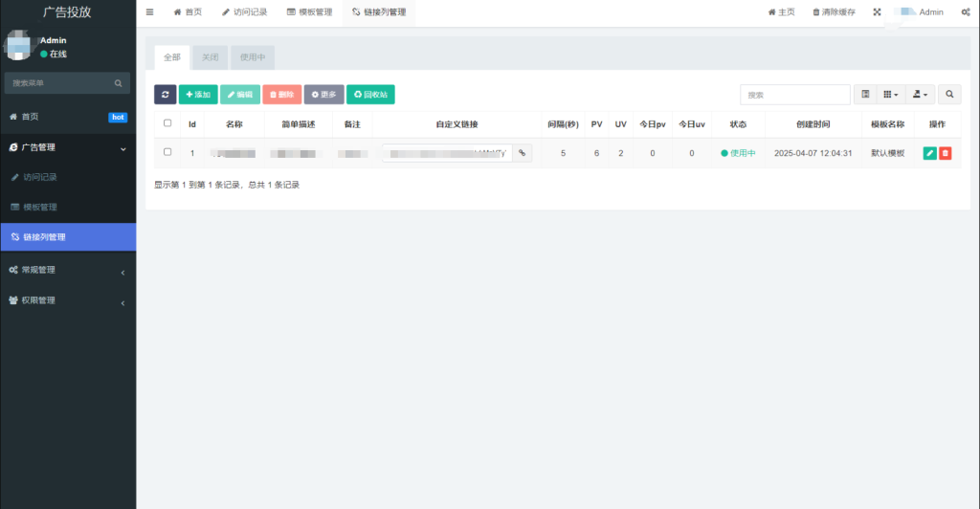Click the 创建时间 column header
Viewport: 980px width, 509px height.
[x=813, y=124]
